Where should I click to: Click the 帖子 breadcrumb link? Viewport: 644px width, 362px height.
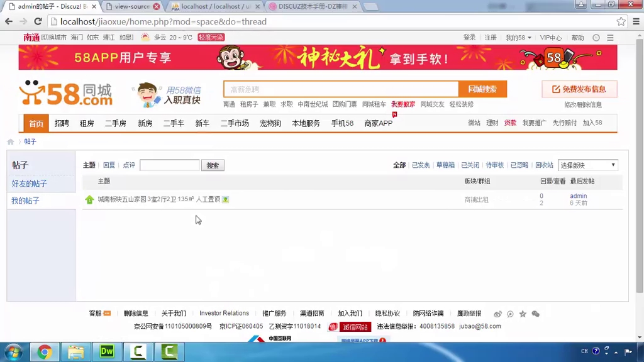pos(30,141)
